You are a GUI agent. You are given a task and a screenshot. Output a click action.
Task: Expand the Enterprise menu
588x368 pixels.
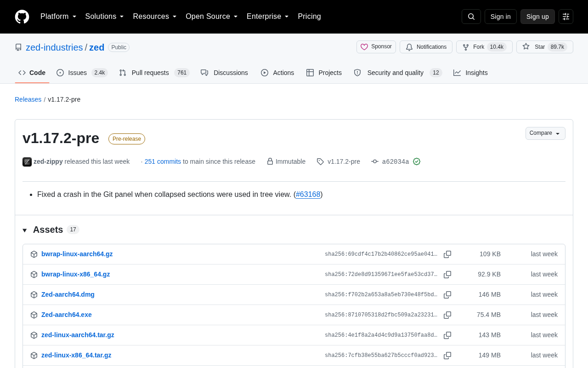click(x=268, y=17)
